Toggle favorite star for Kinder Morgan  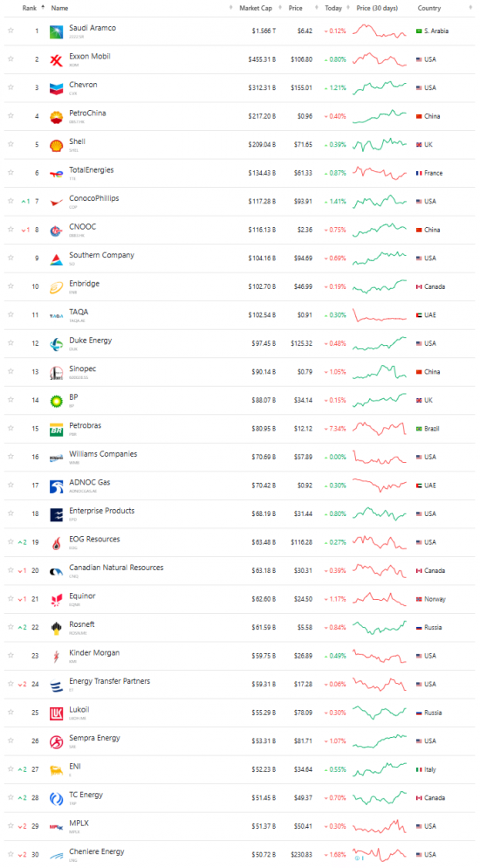tap(10, 656)
